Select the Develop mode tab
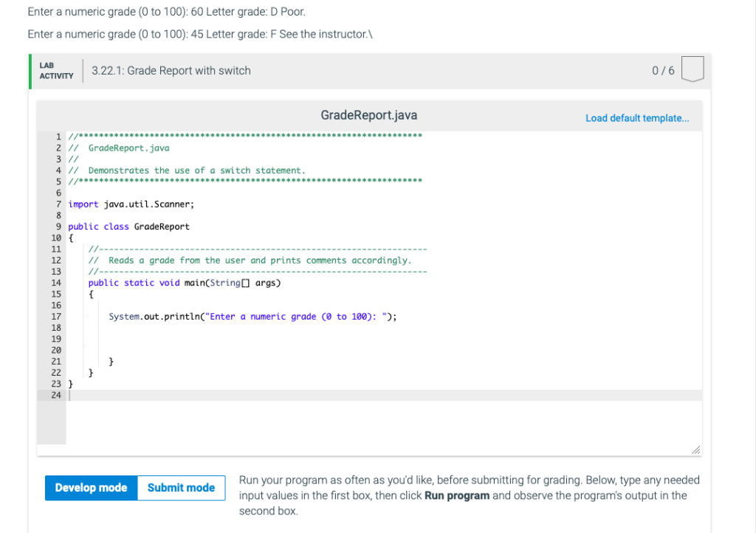The height and width of the screenshot is (533, 756). [90, 487]
